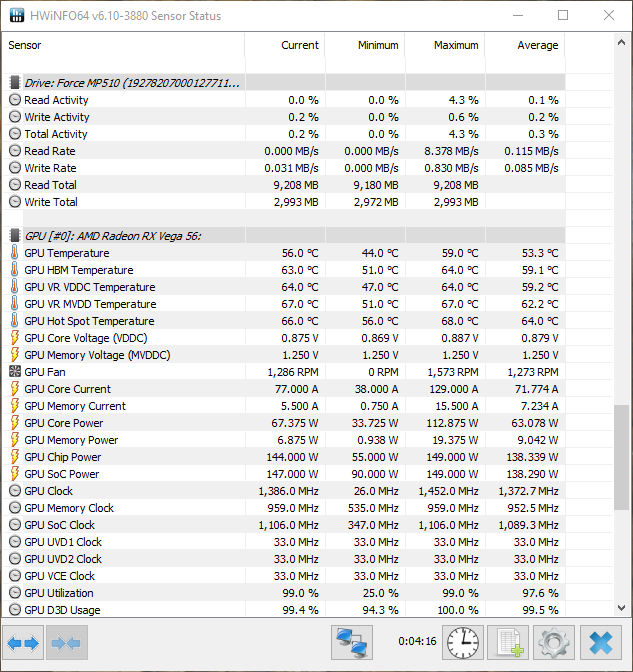Screen dimensions: 633x672
Task: Click the gauge icon for GPU D3D Usage
Action: (15, 610)
